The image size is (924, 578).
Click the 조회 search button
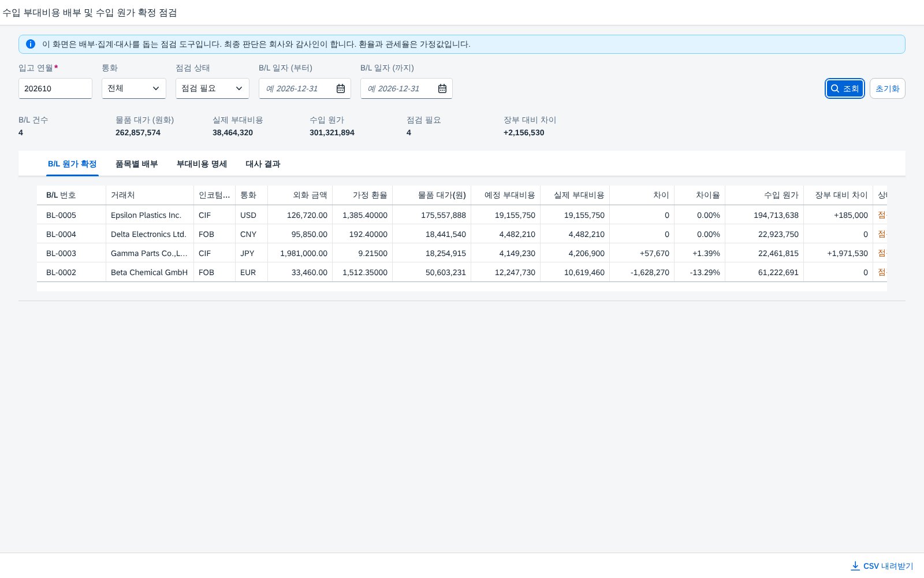[845, 88]
